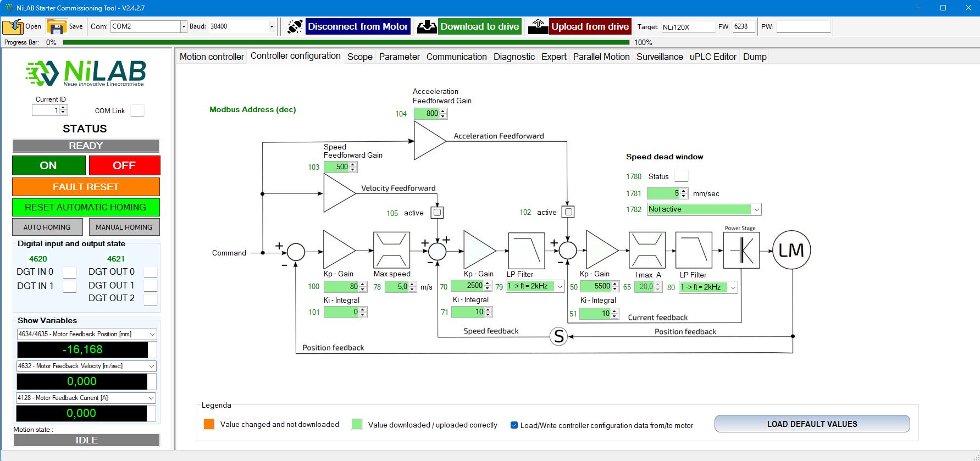Screen dimensions: 980x461
Task: Increase the Speed Feedforward Gain stepper
Action: tap(353, 164)
